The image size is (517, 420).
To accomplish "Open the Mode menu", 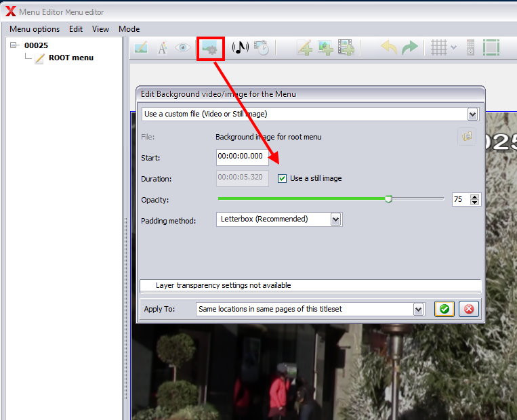I will pos(129,29).
